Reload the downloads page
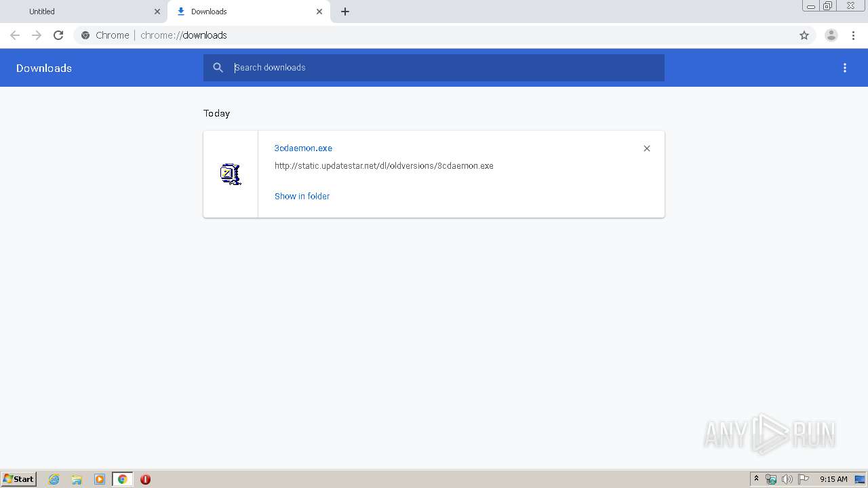The height and width of the screenshot is (488, 868). point(58,35)
